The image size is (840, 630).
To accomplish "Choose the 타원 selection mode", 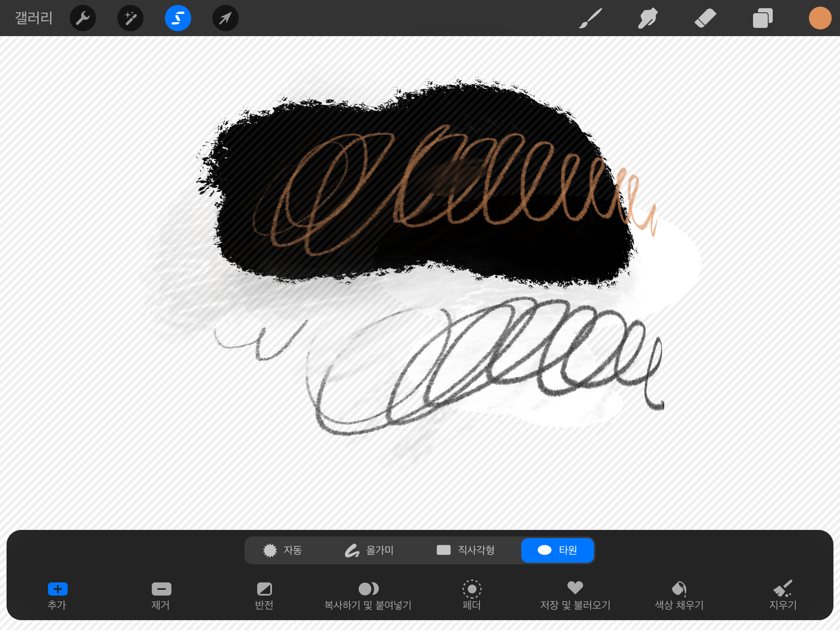I will coord(557,550).
